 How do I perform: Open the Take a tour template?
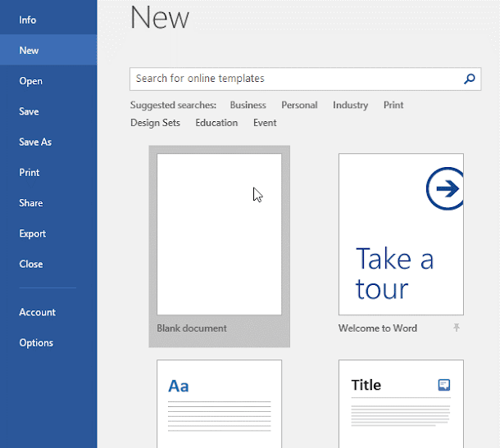point(401,234)
